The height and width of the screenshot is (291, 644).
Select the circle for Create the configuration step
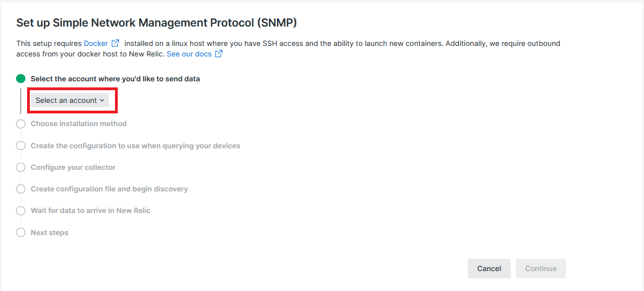[20, 145]
